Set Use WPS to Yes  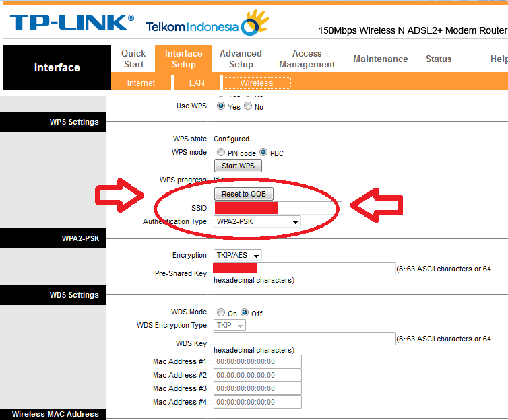[221, 106]
